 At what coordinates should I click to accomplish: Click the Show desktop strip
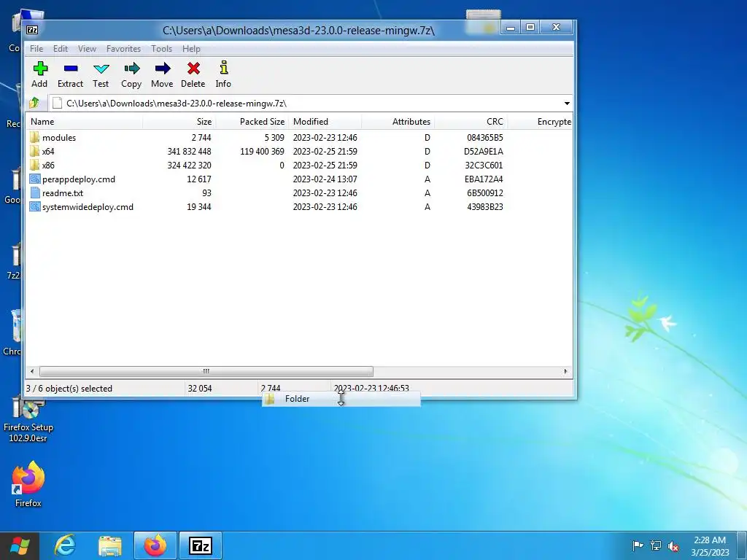743,545
